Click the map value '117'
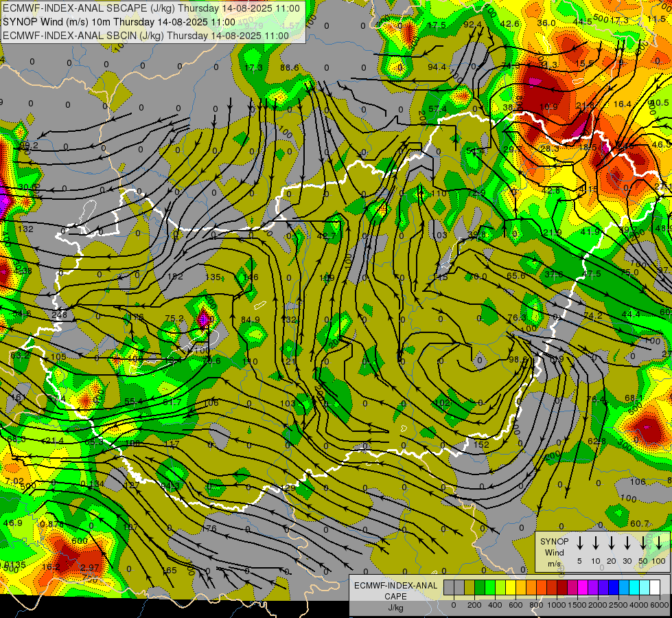 172,444
